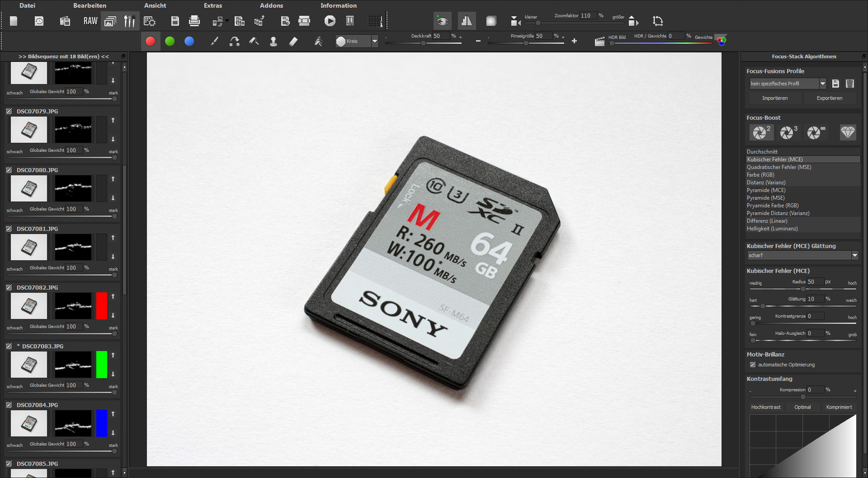Undock the Focus-Stack Algorithmen panel
The height and width of the screenshot is (478, 868).
(x=863, y=56)
